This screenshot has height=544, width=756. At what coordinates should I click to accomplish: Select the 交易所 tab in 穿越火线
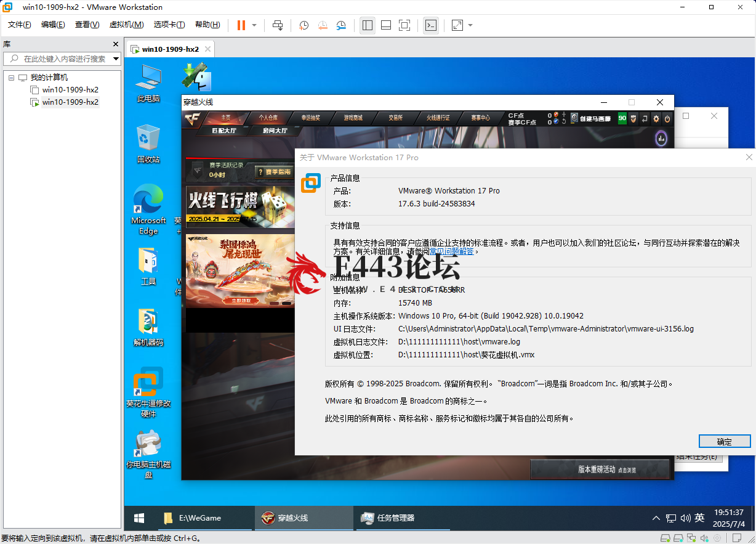(395, 118)
